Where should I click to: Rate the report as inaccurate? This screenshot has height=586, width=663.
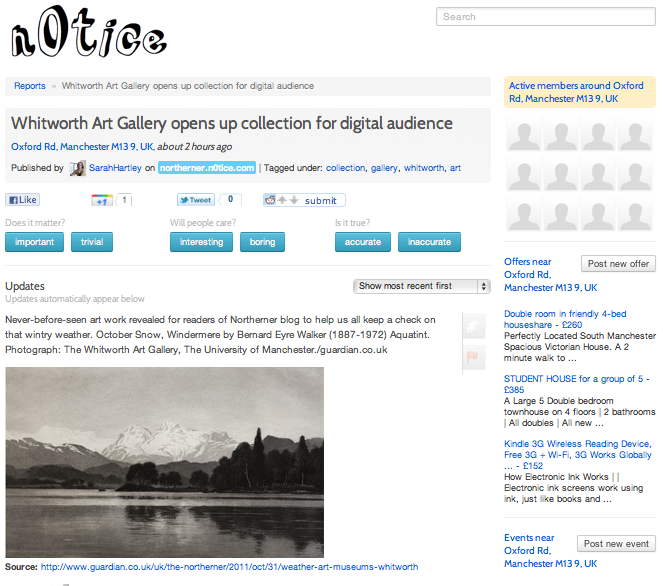point(429,242)
